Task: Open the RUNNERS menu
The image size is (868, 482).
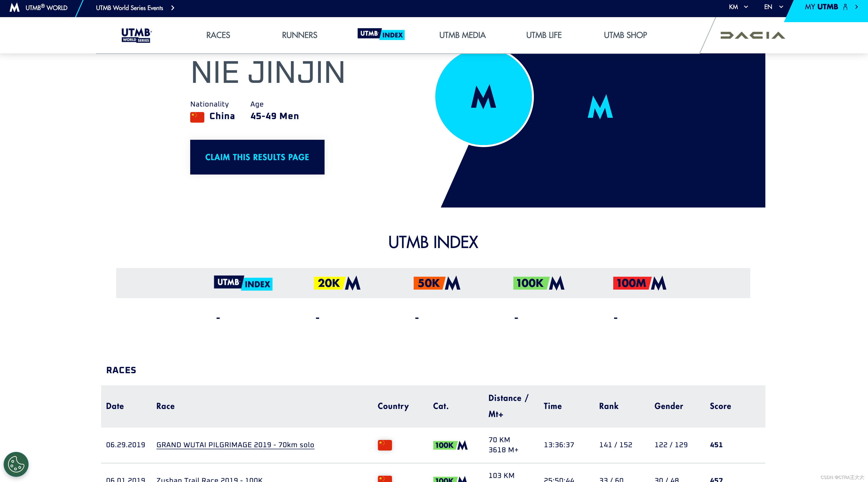Action: tap(299, 35)
